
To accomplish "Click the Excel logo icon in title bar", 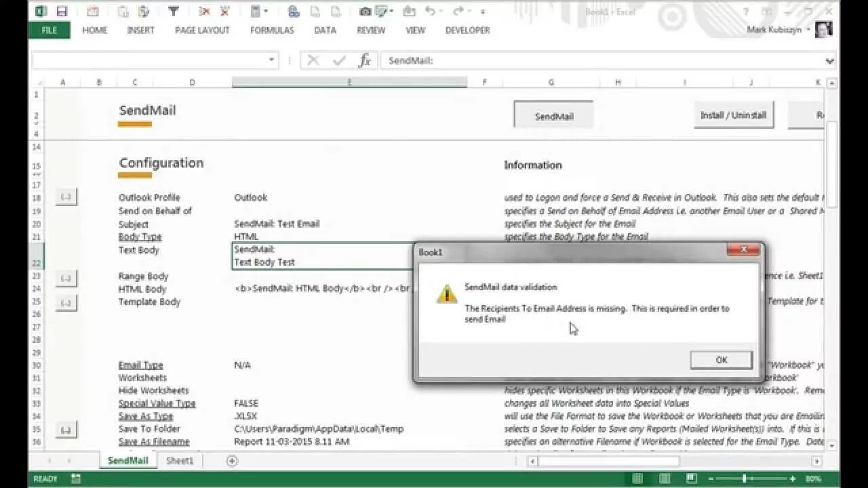I will [41, 12].
